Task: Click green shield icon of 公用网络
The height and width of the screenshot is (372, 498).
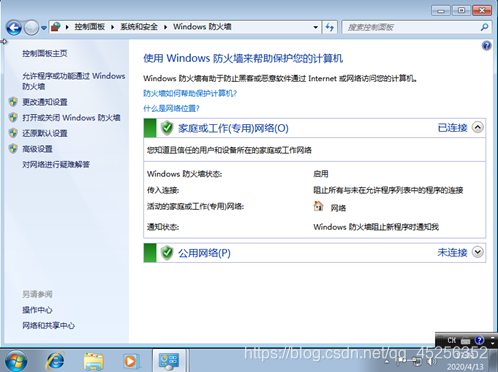Action: [167, 253]
